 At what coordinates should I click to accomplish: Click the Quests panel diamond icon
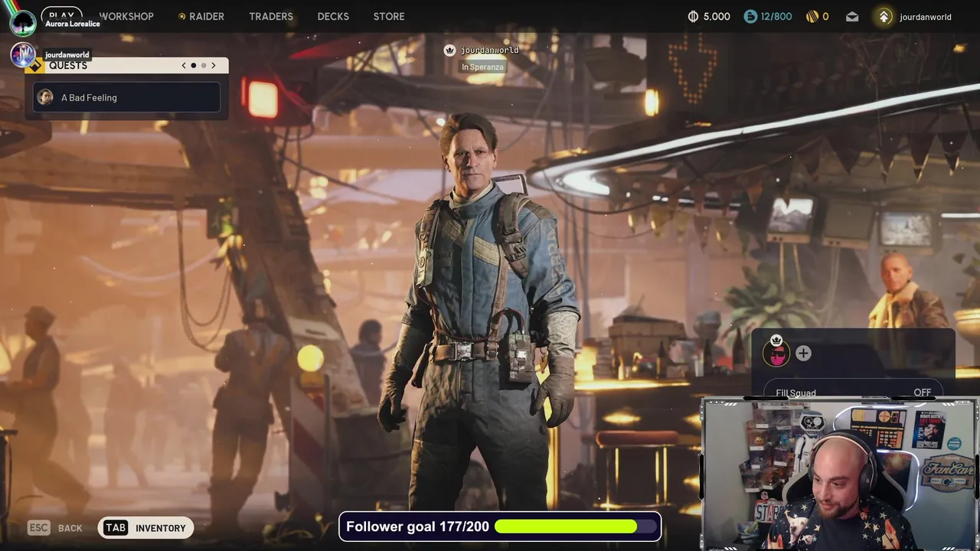click(35, 66)
